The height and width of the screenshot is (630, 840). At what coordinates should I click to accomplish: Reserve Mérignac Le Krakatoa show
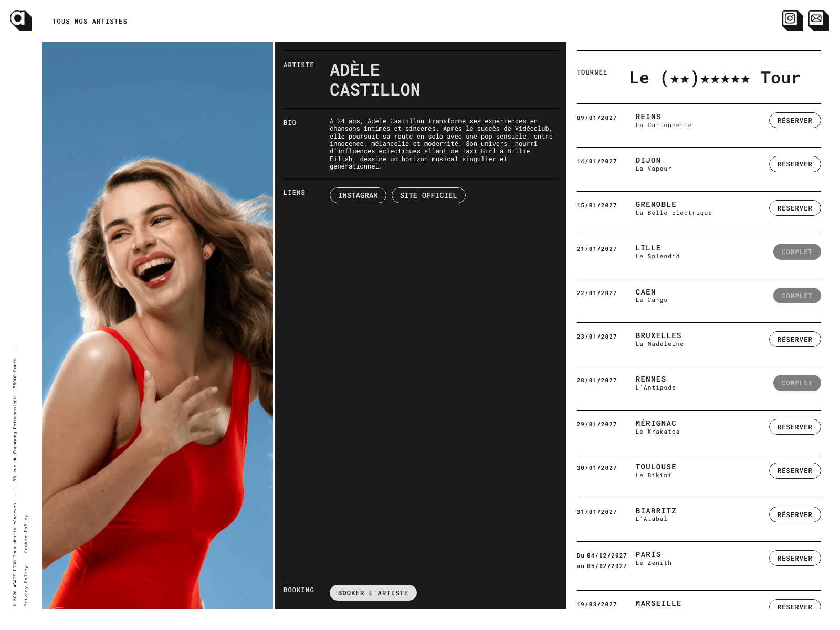795,427
